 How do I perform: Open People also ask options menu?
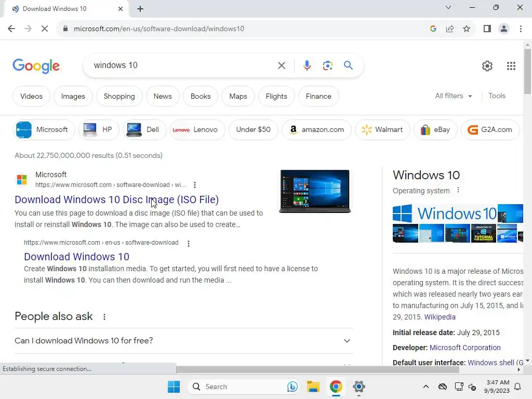[x=104, y=317]
